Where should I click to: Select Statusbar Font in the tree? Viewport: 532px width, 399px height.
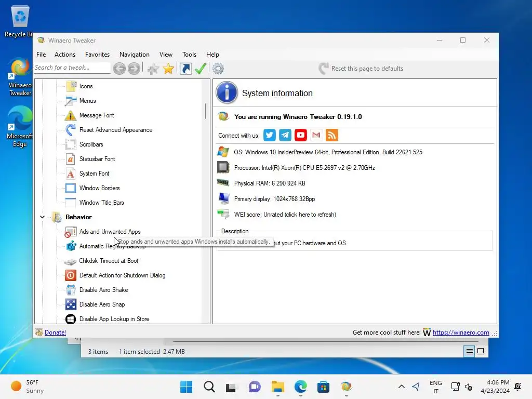click(97, 159)
